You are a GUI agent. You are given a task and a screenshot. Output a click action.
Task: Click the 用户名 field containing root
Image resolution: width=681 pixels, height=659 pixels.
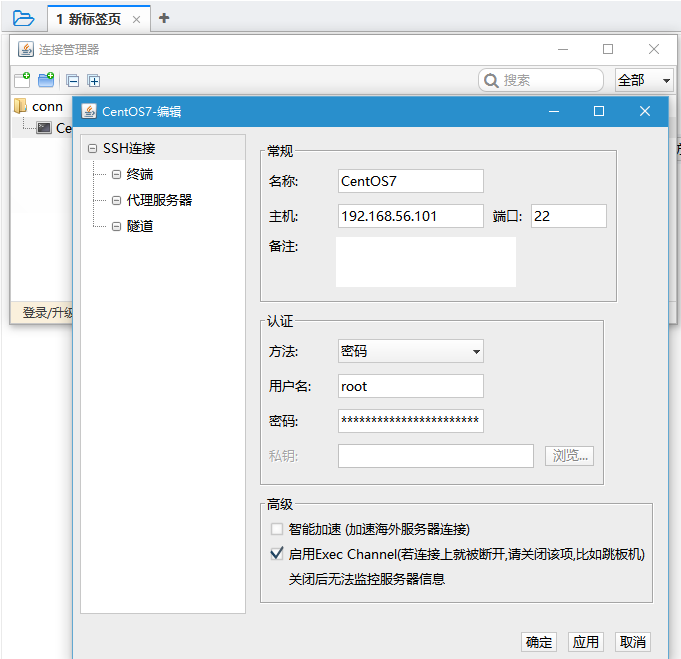(410, 386)
